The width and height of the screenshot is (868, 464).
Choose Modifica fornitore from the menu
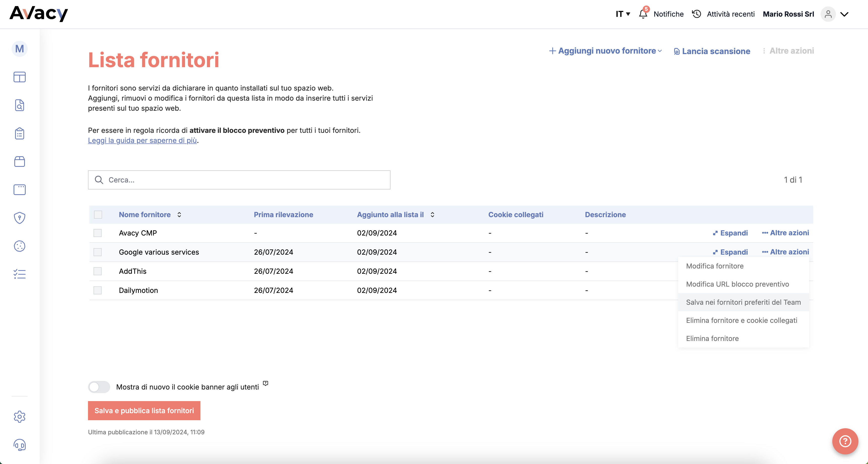point(743,266)
